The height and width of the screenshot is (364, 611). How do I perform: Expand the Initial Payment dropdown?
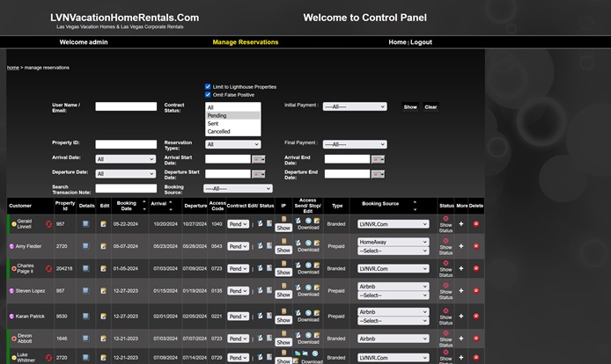coord(354,106)
